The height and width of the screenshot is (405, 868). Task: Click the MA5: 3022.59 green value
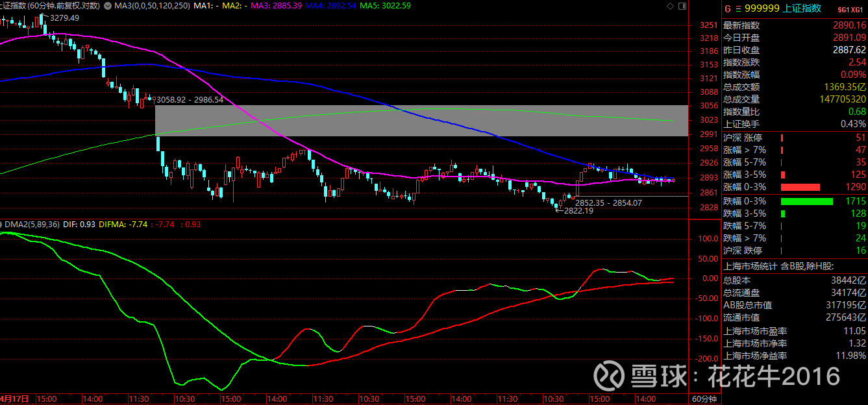click(x=386, y=6)
